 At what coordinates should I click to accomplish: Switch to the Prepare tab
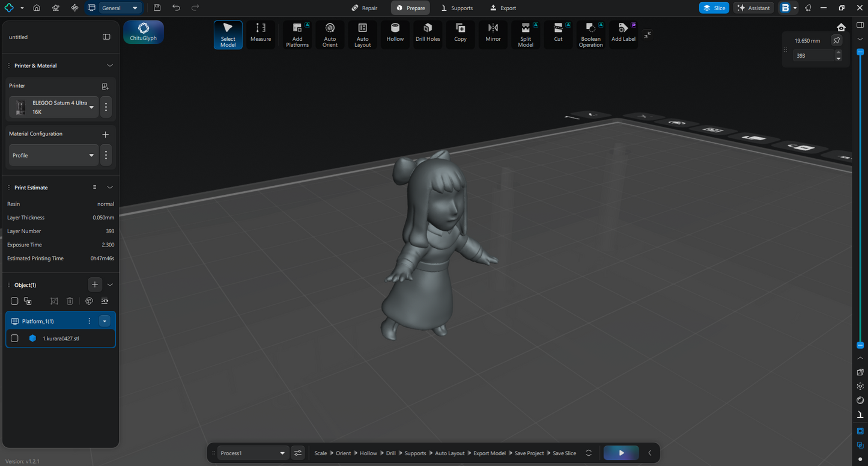click(x=410, y=8)
